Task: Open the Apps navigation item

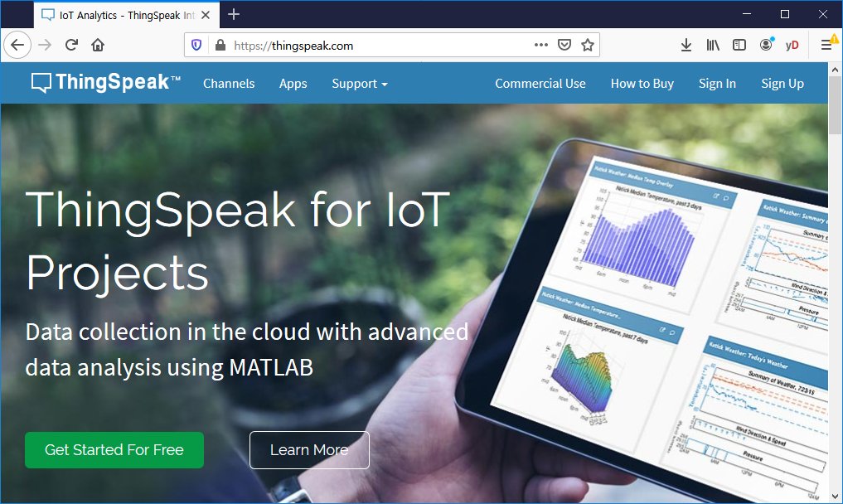Action: click(x=293, y=84)
